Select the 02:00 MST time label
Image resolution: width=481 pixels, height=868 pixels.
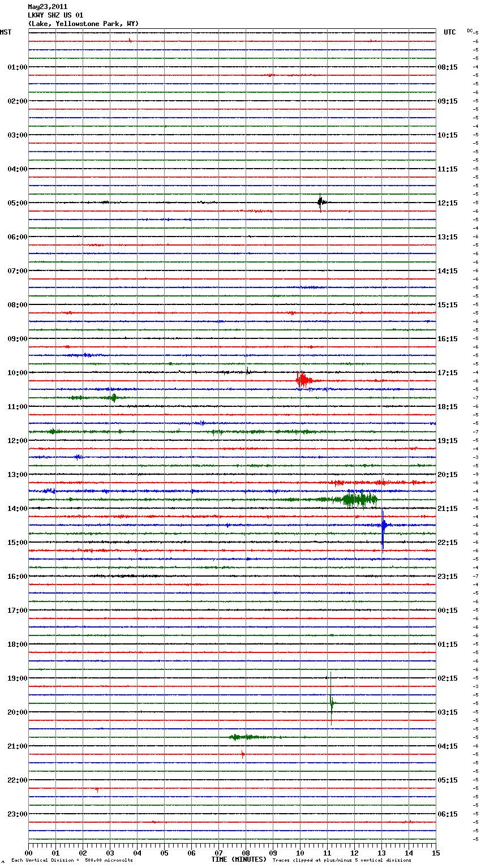click(x=17, y=101)
